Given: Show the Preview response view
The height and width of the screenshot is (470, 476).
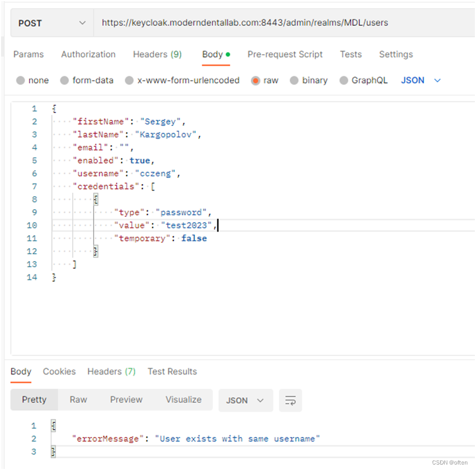Looking at the screenshot, I should coord(126,400).
